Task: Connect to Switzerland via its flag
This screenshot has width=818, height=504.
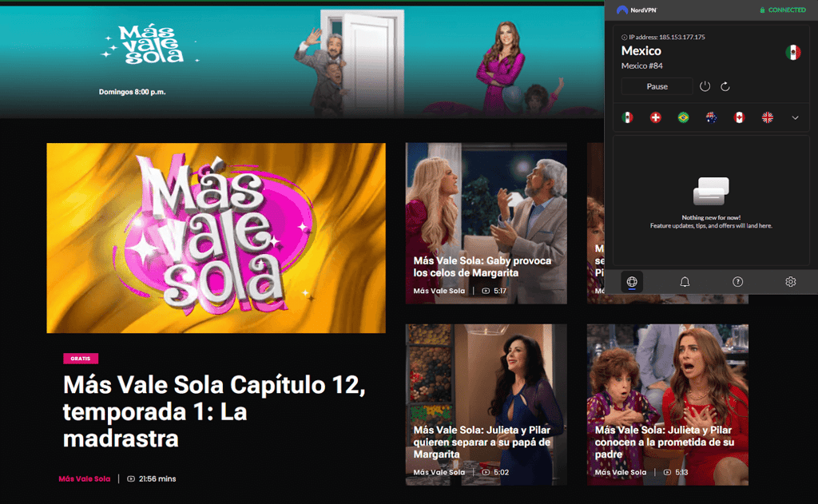Action: point(656,117)
